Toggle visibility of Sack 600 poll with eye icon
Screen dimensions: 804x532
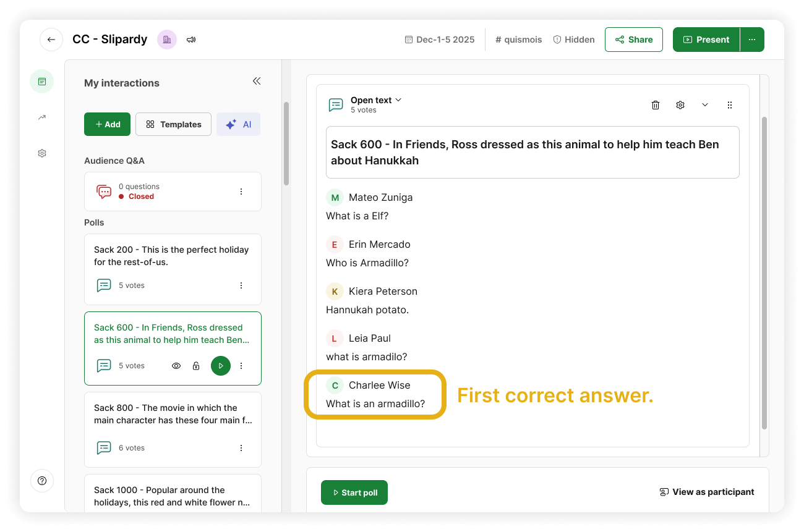[x=176, y=366]
